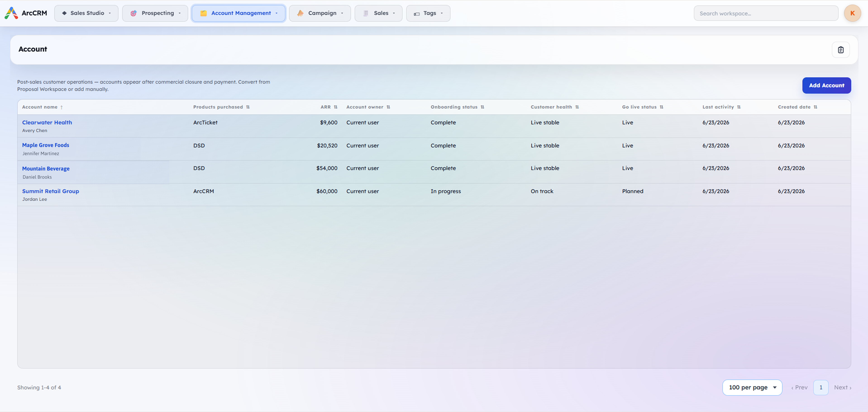Image resolution: width=868 pixels, height=412 pixels.
Task: Click the Customer health header label
Action: point(551,107)
